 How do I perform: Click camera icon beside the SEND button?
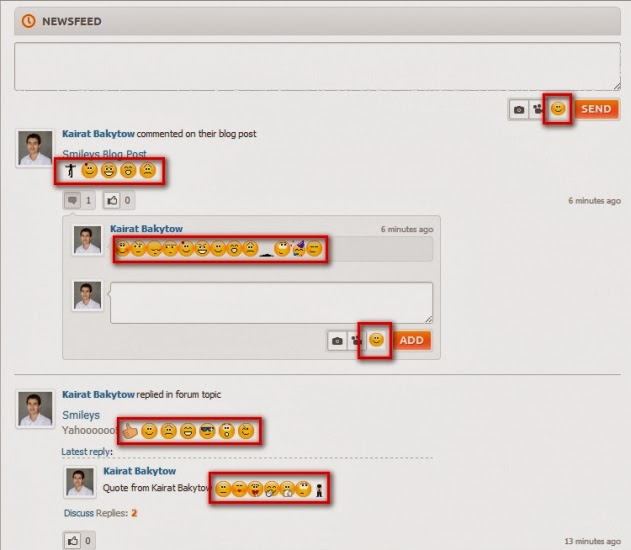coord(519,109)
